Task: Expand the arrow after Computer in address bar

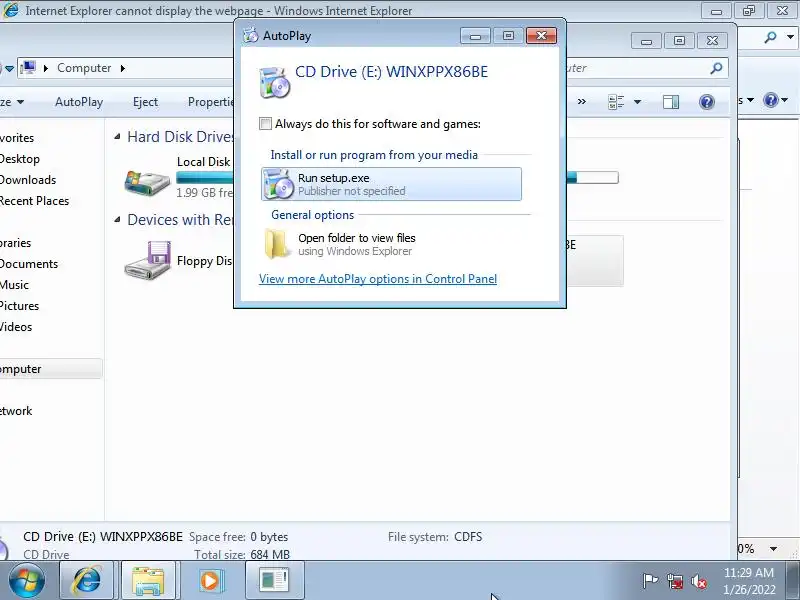Action: pos(122,68)
